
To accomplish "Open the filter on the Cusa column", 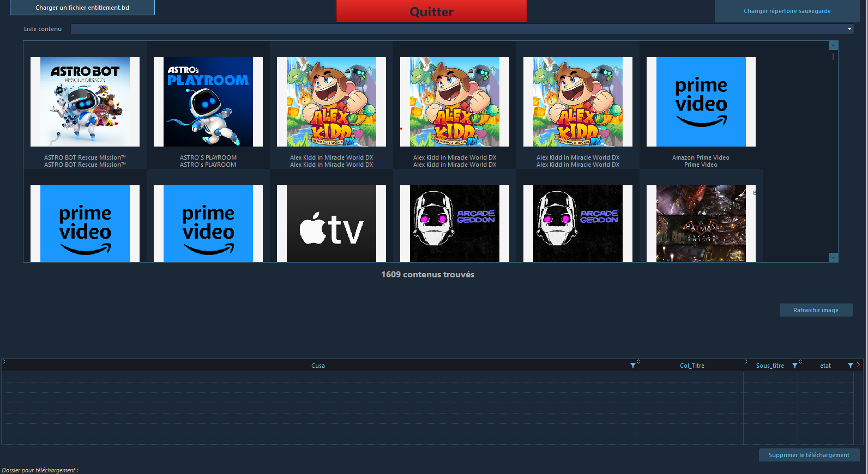I will (x=632, y=366).
